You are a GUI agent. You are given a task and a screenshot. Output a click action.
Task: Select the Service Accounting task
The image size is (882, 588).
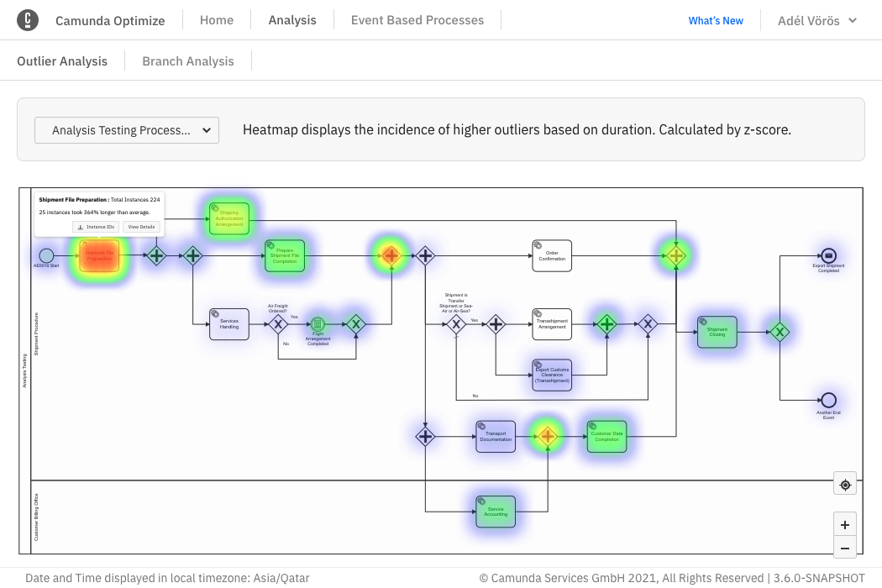coord(495,510)
